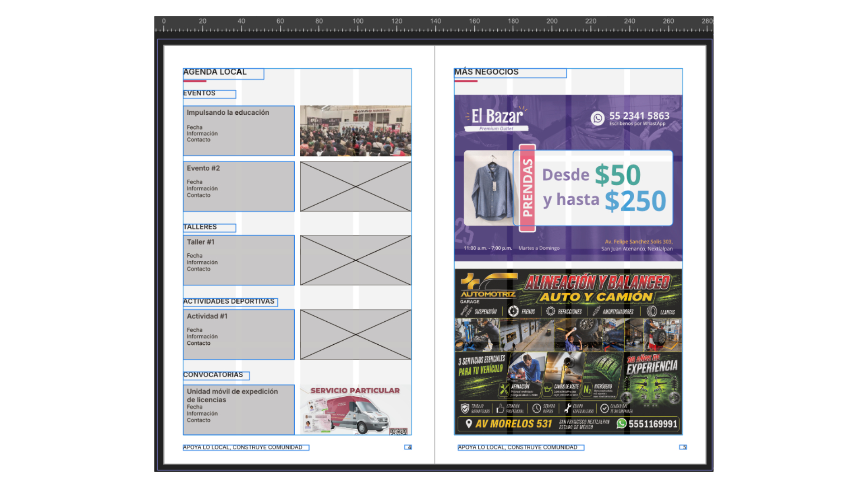
Task: Click the "Evento #2" title text
Action: tap(203, 168)
